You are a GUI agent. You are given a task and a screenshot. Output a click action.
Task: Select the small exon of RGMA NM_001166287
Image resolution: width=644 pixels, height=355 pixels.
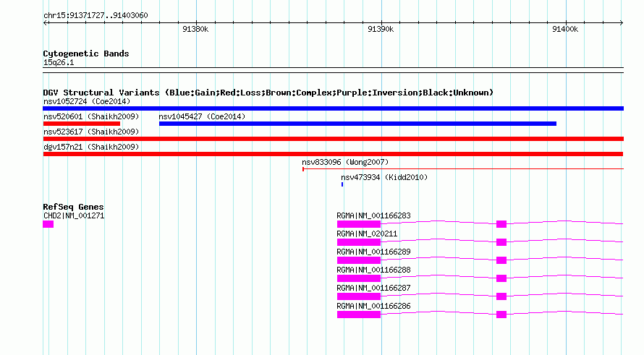click(x=501, y=296)
